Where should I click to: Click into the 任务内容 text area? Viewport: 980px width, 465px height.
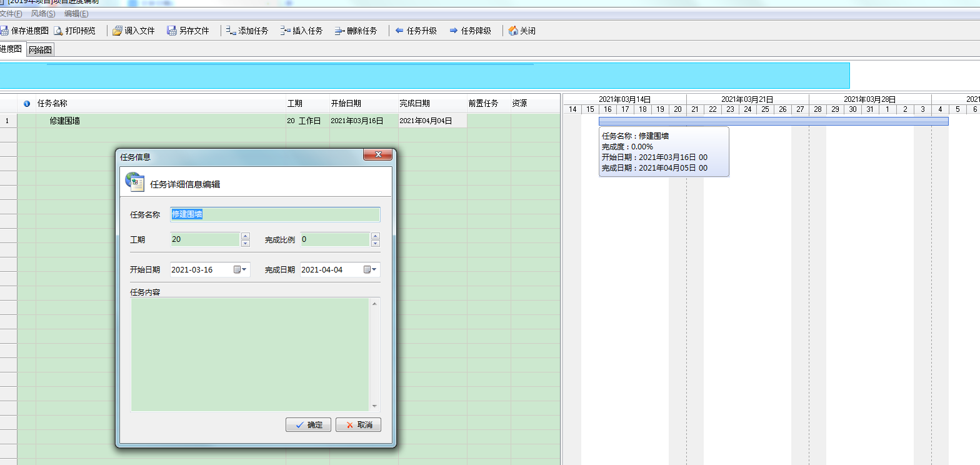coord(250,354)
